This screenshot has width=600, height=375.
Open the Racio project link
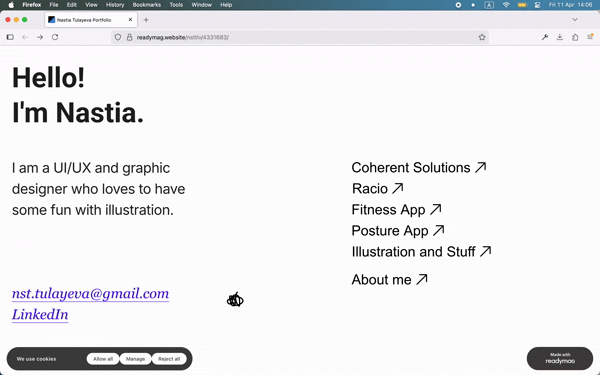(x=378, y=189)
